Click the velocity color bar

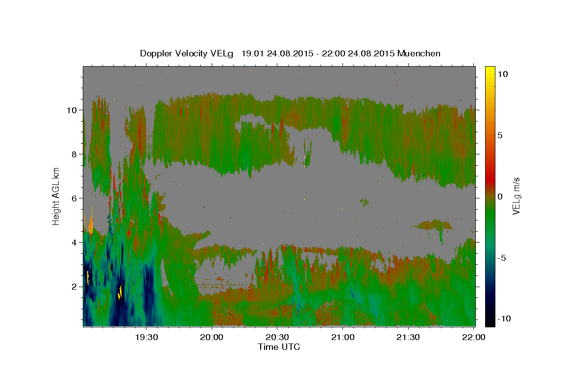pos(490,196)
